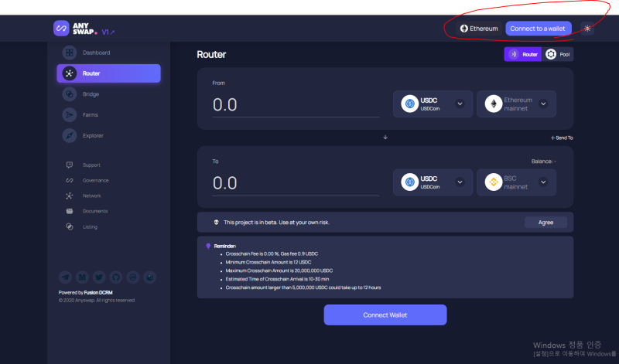Open the CoinMarketCap social icon
The height and width of the screenshot is (364, 619).
pyautogui.click(x=133, y=277)
